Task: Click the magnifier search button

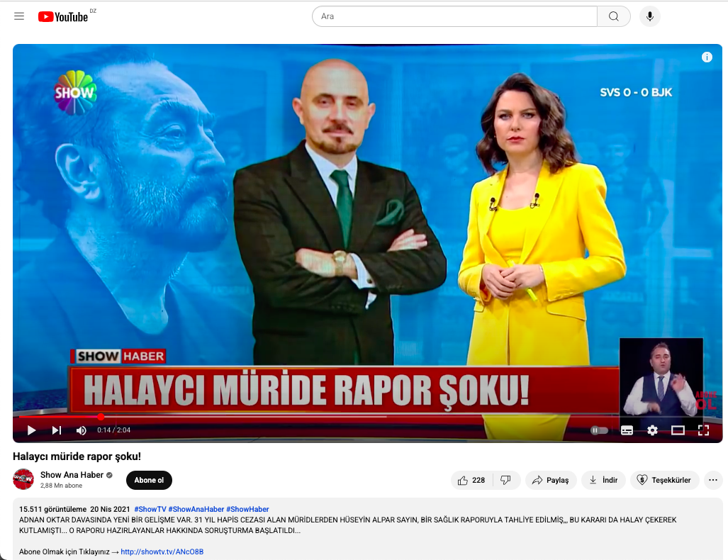Action: (614, 16)
